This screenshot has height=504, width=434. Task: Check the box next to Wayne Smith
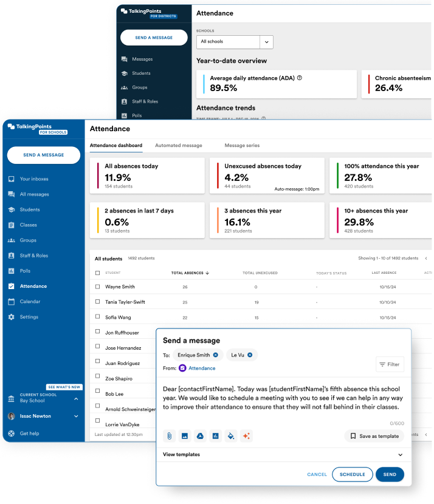98,287
